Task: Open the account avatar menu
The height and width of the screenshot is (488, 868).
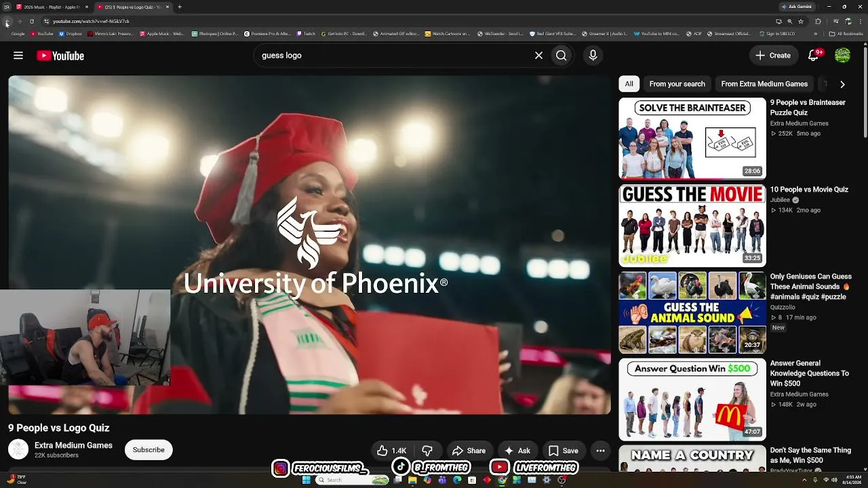Action: point(842,56)
